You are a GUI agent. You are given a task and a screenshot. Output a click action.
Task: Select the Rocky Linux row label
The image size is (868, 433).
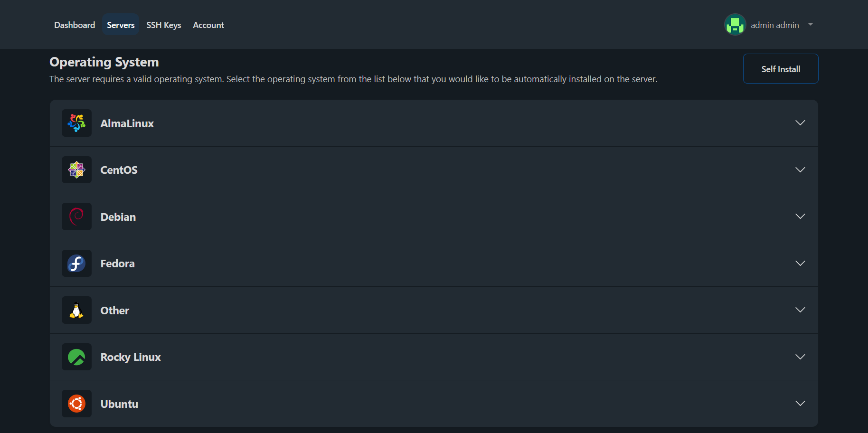point(131,357)
